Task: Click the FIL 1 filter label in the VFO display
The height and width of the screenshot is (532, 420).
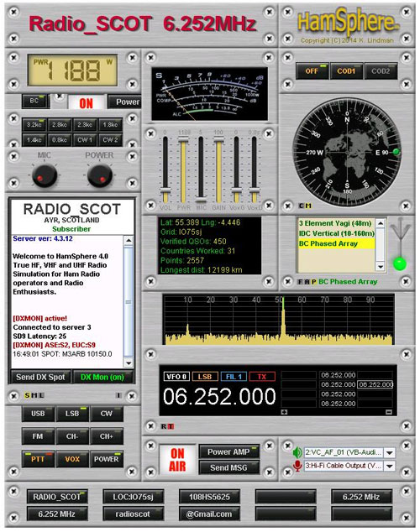Action: 234,377
